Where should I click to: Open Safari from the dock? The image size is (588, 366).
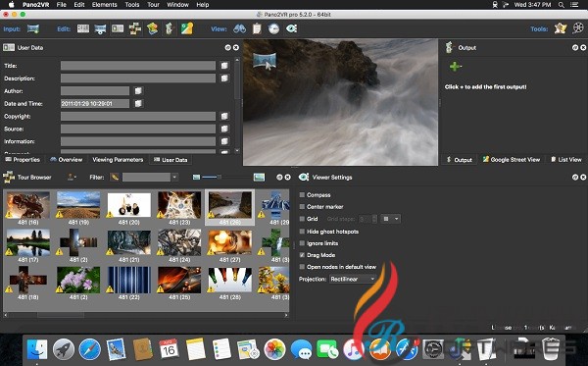tap(90, 349)
